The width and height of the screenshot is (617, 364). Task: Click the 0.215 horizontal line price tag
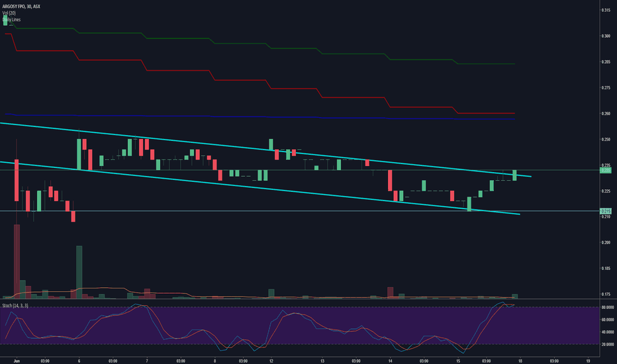(x=606, y=211)
